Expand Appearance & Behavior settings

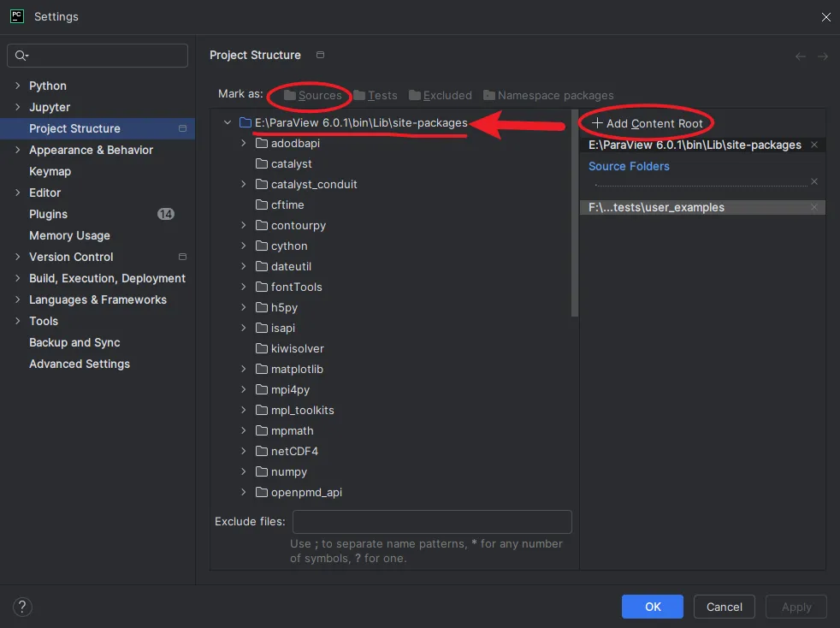point(18,150)
